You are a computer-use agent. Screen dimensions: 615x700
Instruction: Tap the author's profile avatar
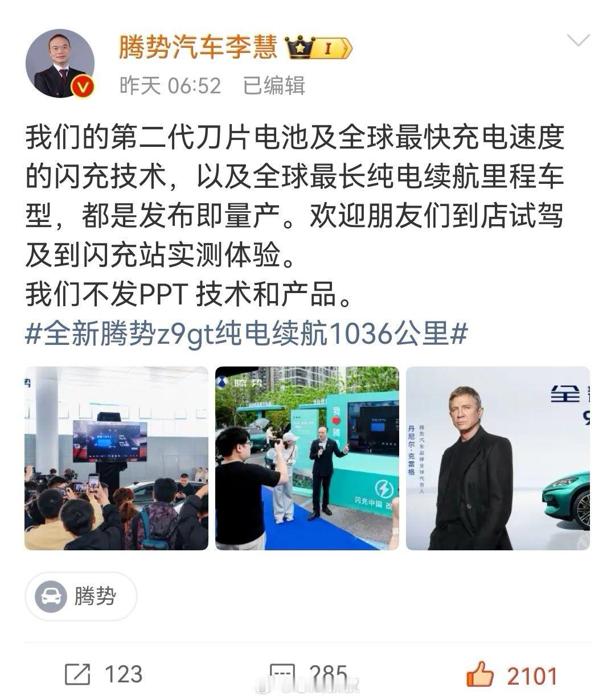(x=59, y=64)
